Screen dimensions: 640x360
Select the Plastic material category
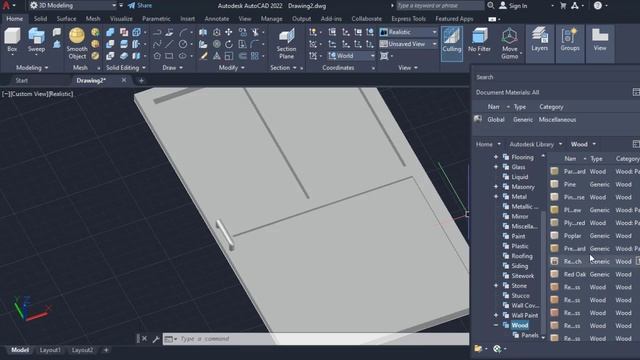[520, 246]
